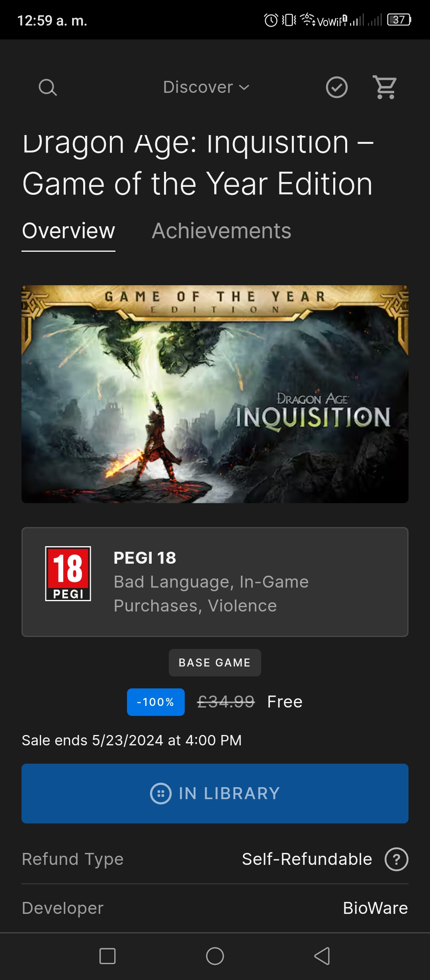
Task: Open recent apps with the square button
Action: click(107, 956)
